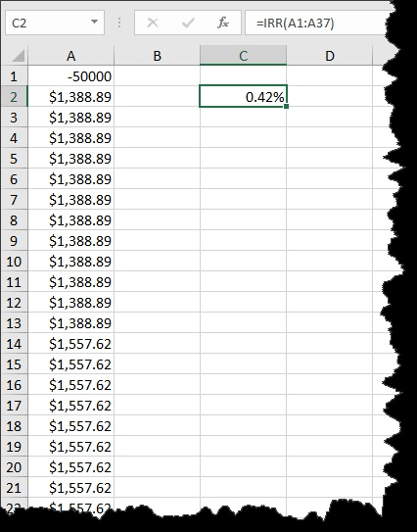This screenshot has height=532, width=417.
Task: Select column A header
Action: click(70, 56)
